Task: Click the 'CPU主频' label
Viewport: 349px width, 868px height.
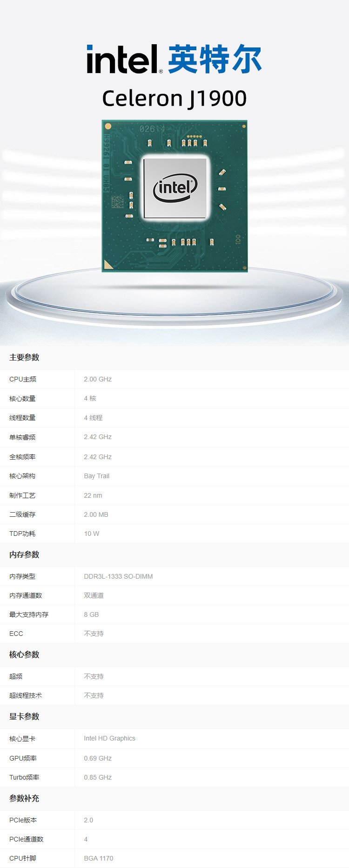Action: tap(23, 379)
